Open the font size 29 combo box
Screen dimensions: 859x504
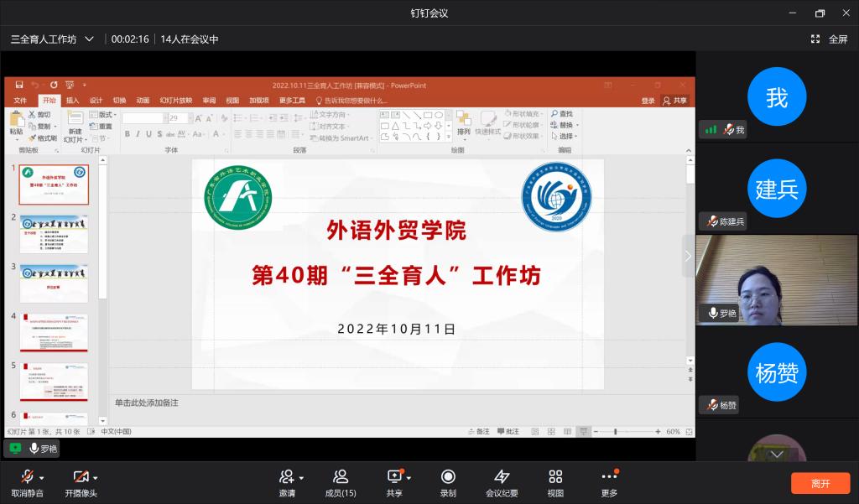(180, 117)
